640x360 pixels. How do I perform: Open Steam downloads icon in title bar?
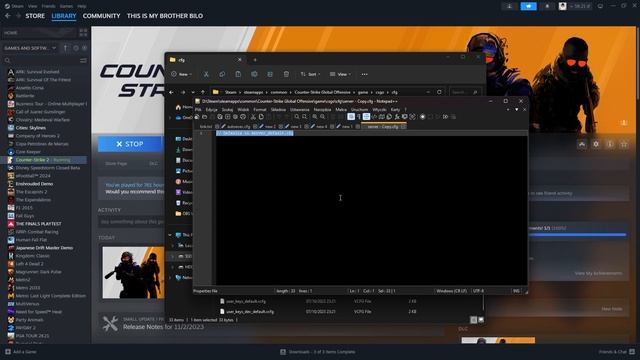pos(509,6)
